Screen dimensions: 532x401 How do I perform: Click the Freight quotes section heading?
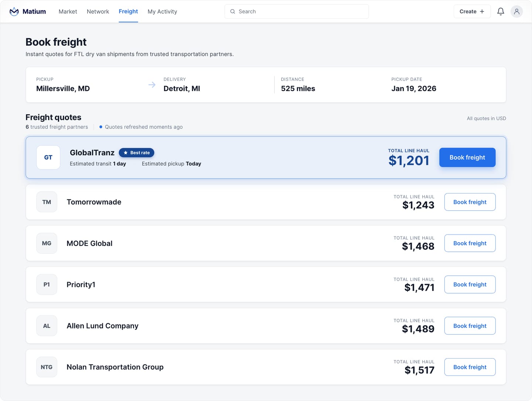pos(53,117)
